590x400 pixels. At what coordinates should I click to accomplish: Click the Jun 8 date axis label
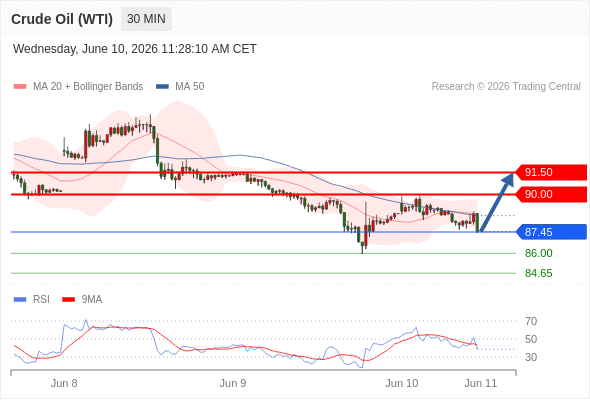(x=64, y=383)
